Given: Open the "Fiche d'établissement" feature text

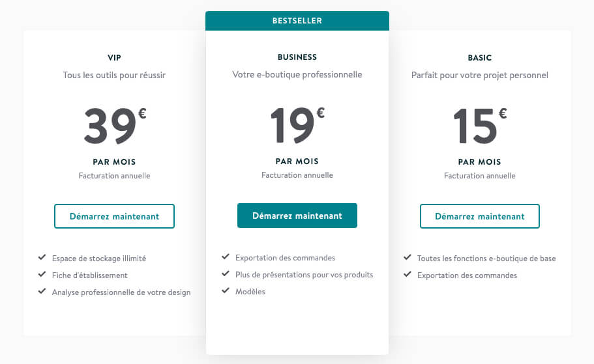Looking at the screenshot, I should click(x=90, y=275).
